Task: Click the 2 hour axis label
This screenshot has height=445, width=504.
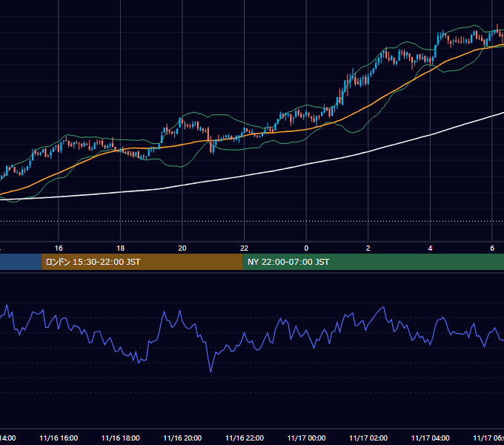Action: coord(368,248)
